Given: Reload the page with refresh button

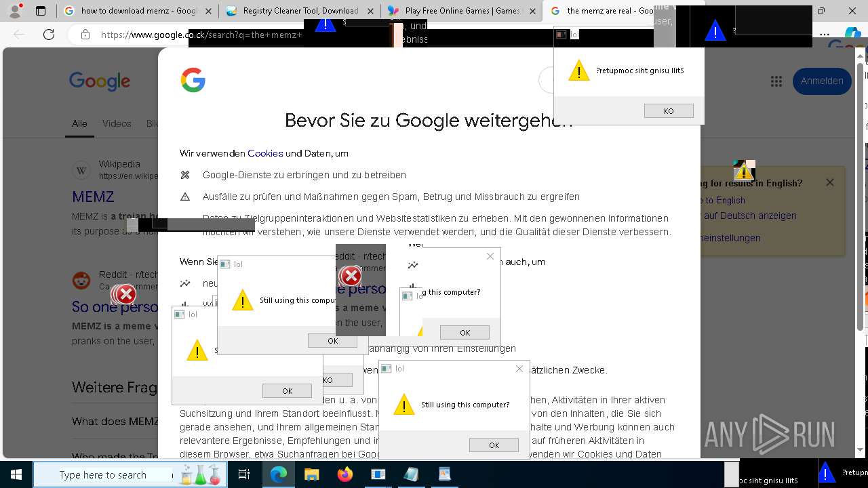Looking at the screenshot, I should click(49, 35).
